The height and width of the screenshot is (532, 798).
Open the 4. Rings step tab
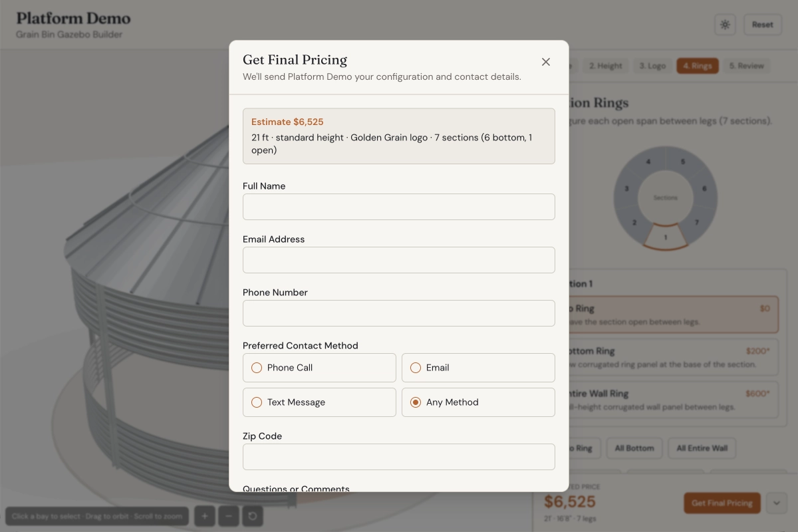pyautogui.click(x=698, y=66)
